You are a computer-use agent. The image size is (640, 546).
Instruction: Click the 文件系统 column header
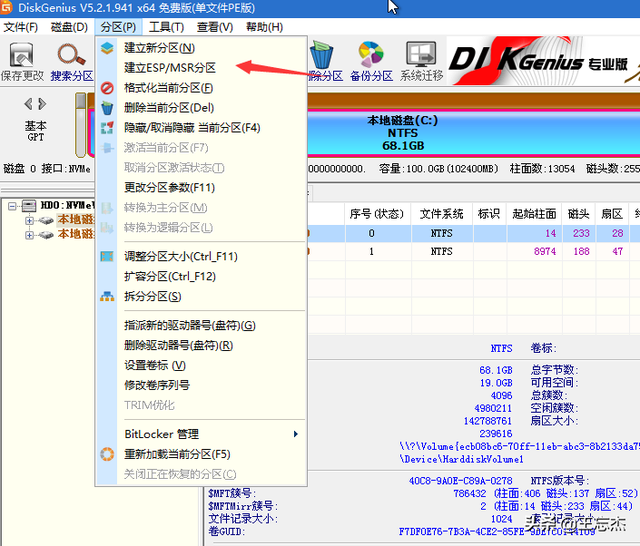tap(442, 214)
